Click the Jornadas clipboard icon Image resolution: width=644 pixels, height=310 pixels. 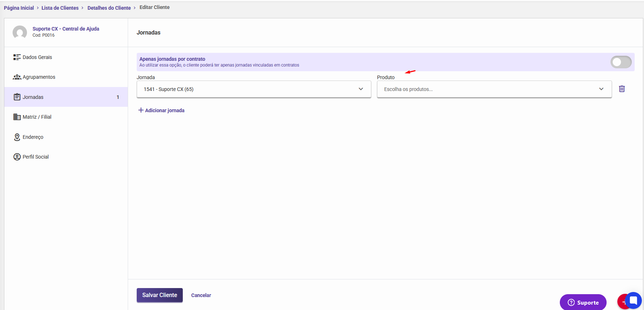(17, 97)
